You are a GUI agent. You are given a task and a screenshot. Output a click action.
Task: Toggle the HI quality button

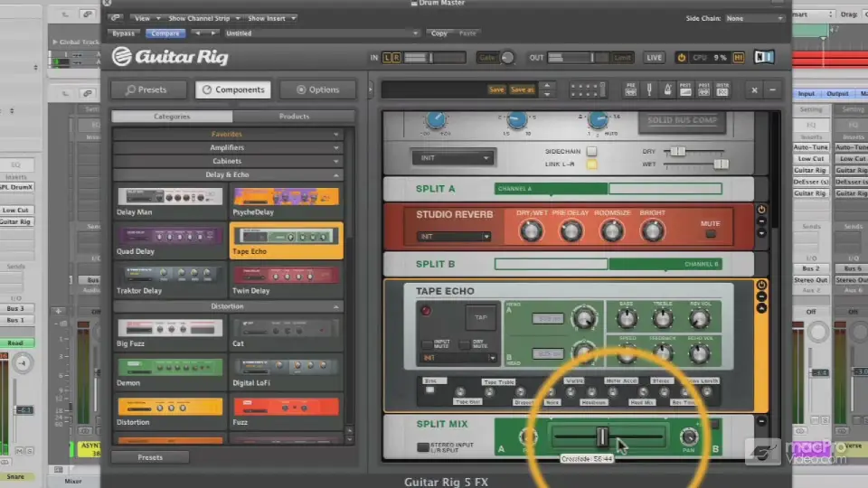(x=739, y=58)
